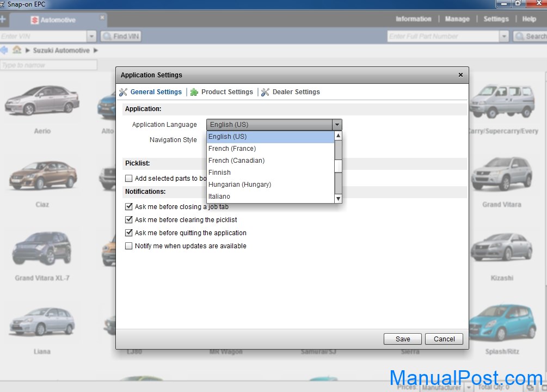Viewport: 547px width, 392px height.
Task: Open the General Settings tab
Action: (x=156, y=92)
